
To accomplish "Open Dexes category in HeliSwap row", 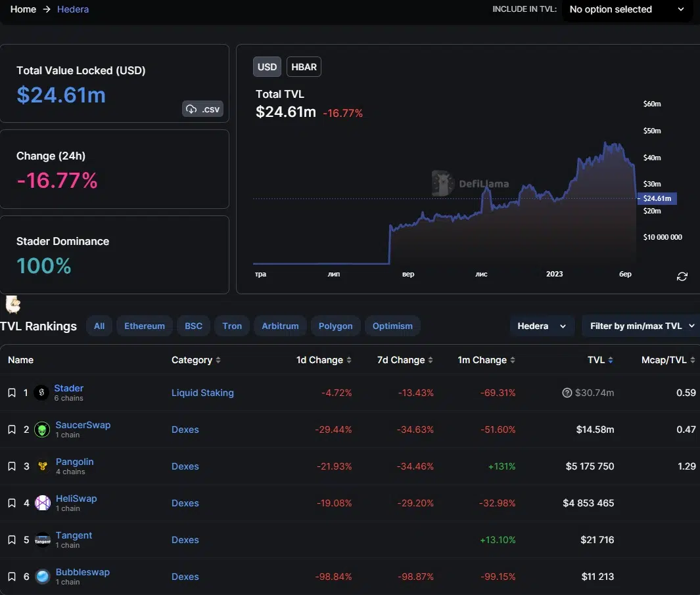I will point(185,503).
